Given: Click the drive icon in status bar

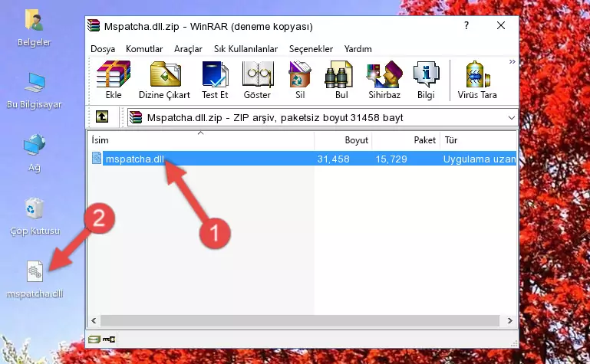Looking at the screenshot, I should tap(94, 339).
